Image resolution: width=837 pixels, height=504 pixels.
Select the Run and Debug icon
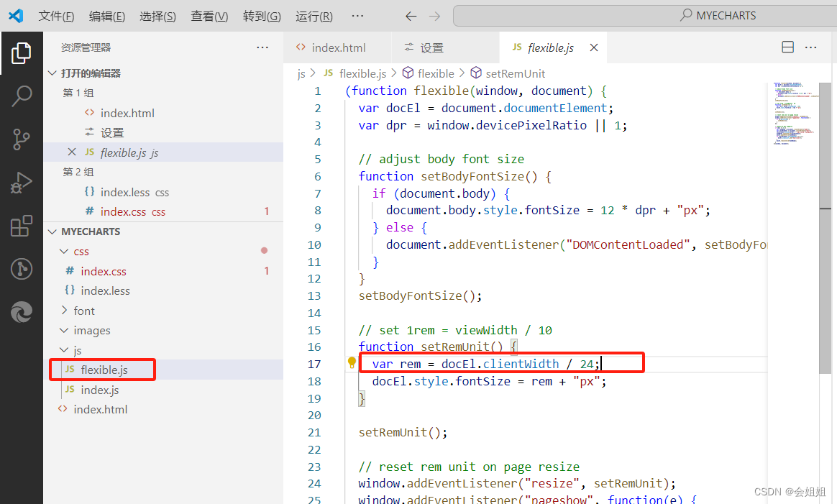[21, 182]
